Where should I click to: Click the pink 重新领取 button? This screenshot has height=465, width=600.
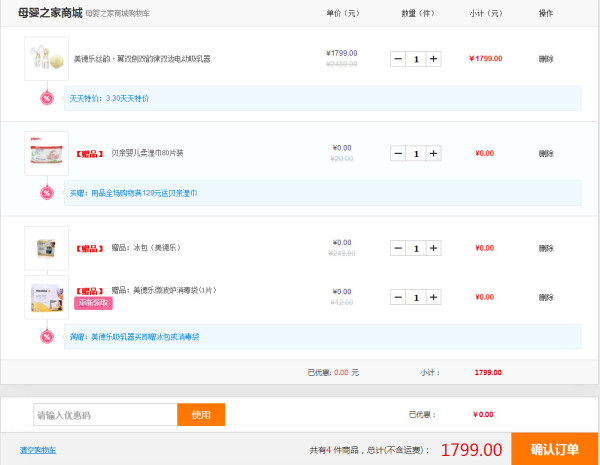pos(93,303)
